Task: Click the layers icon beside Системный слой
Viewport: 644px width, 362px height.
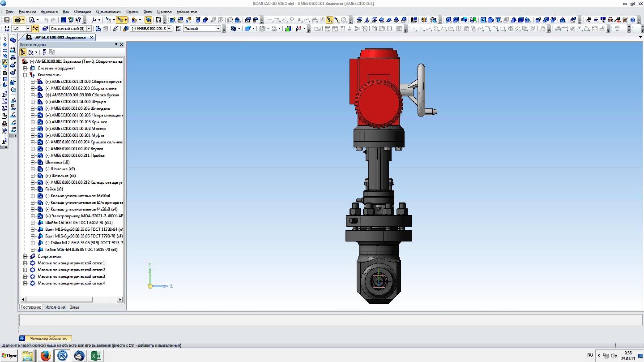Action: click(45, 29)
